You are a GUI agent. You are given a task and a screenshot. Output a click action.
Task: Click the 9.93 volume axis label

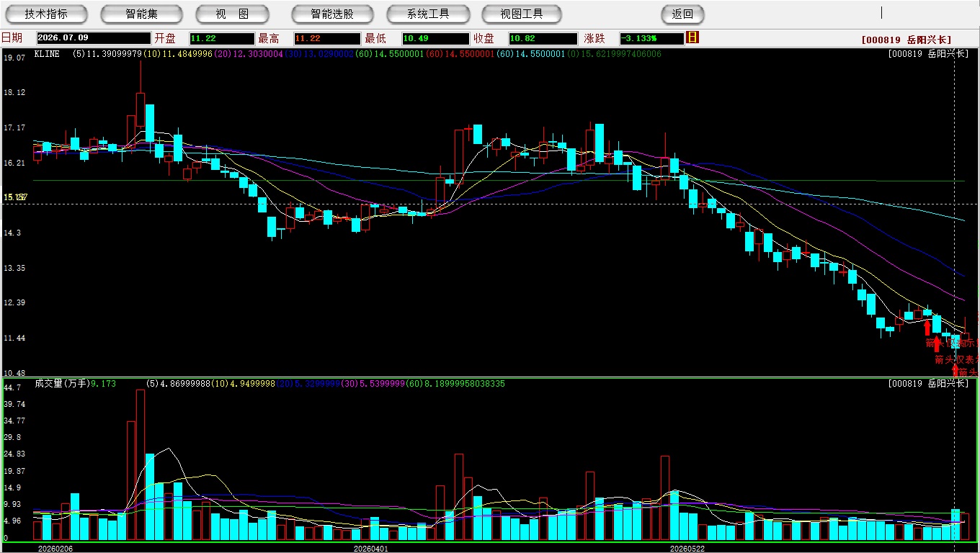click(12, 504)
